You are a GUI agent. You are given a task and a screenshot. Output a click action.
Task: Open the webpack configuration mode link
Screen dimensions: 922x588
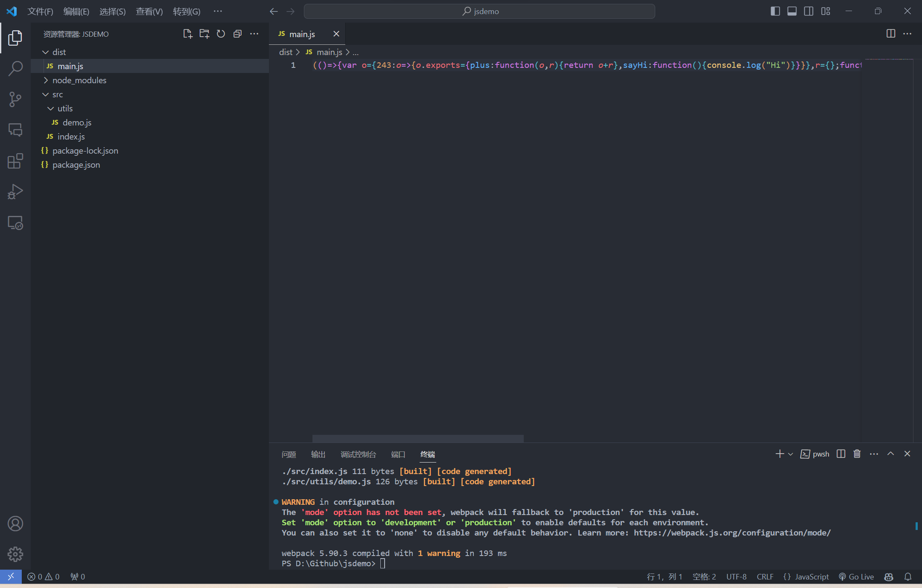(x=732, y=533)
